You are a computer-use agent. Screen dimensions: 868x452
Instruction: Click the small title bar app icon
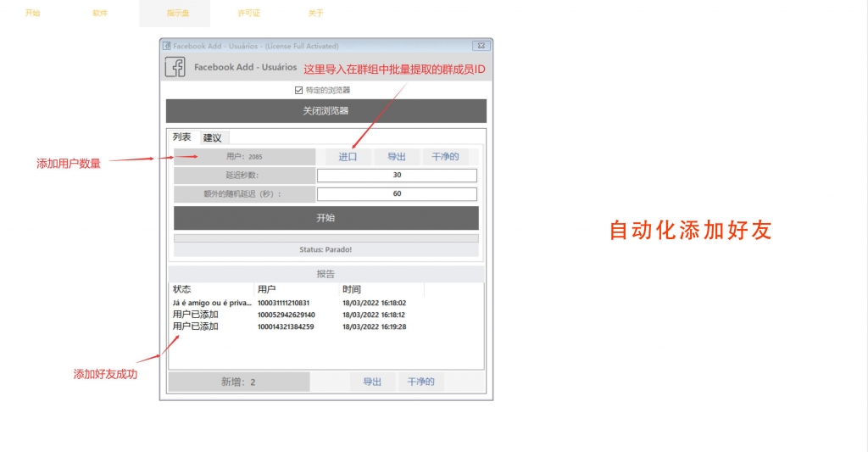click(x=167, y=46)
